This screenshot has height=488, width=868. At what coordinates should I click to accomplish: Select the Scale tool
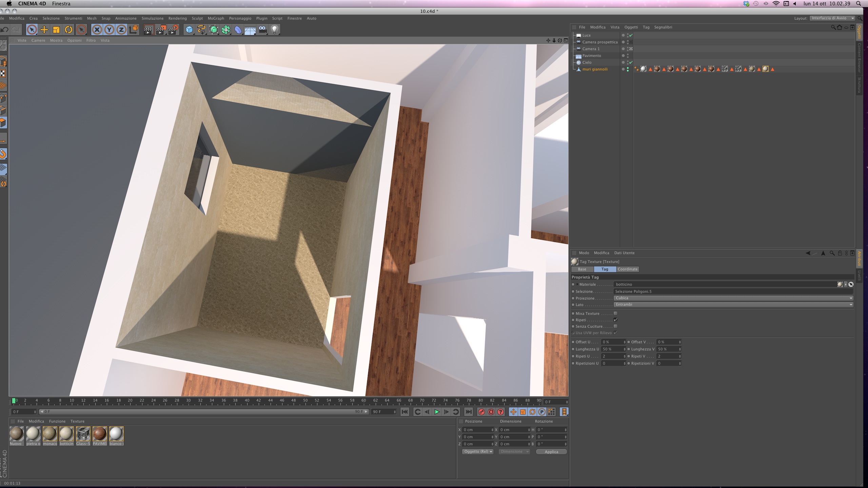tap(56, 30)
